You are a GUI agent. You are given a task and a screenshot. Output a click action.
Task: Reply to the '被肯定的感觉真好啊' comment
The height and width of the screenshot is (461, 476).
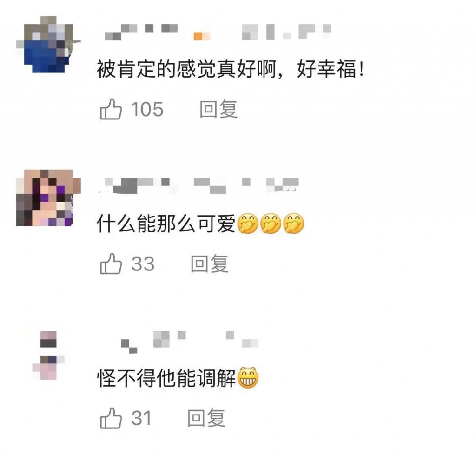218,109
